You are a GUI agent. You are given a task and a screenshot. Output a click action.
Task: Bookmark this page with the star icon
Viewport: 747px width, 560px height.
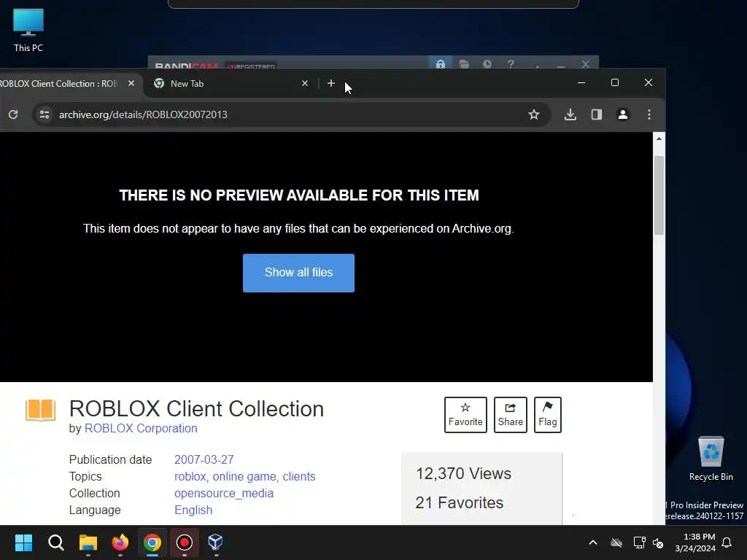pyautogui.click(x=533, y=114)
